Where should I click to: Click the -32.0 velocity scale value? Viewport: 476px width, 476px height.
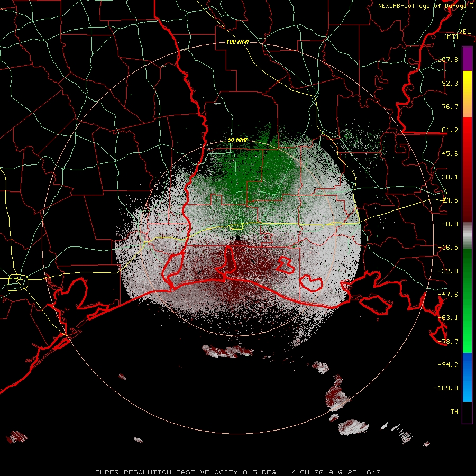tap(448, 271)
